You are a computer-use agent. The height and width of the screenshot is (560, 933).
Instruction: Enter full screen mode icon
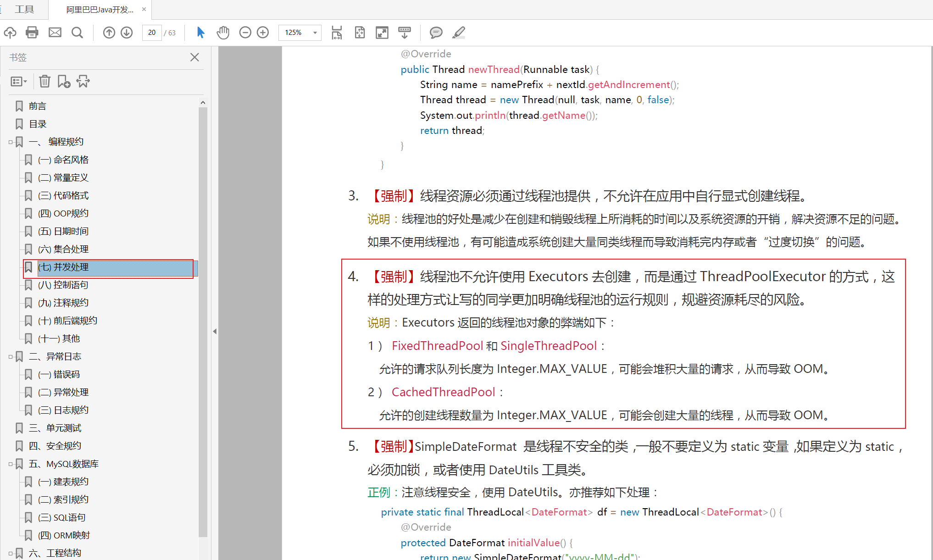[382, 33]
